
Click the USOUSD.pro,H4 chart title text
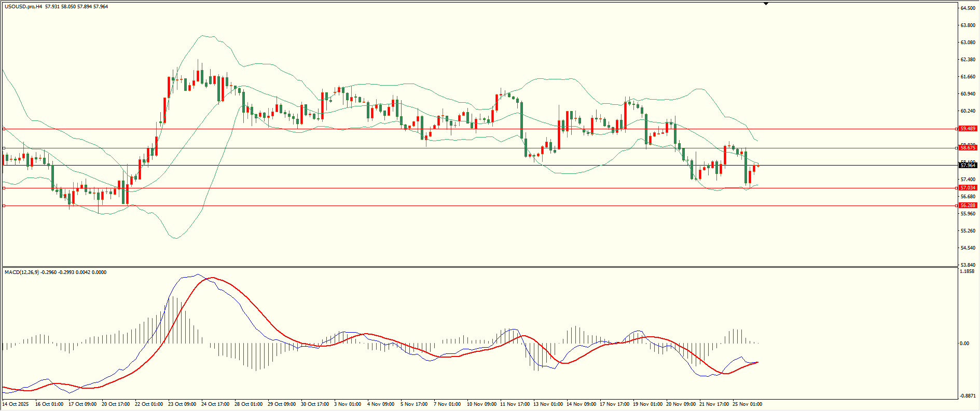coord(23,7)
